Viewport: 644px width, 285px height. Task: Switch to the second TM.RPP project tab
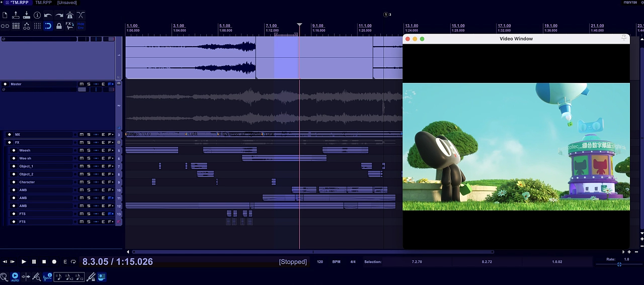[x=43, y=3]
